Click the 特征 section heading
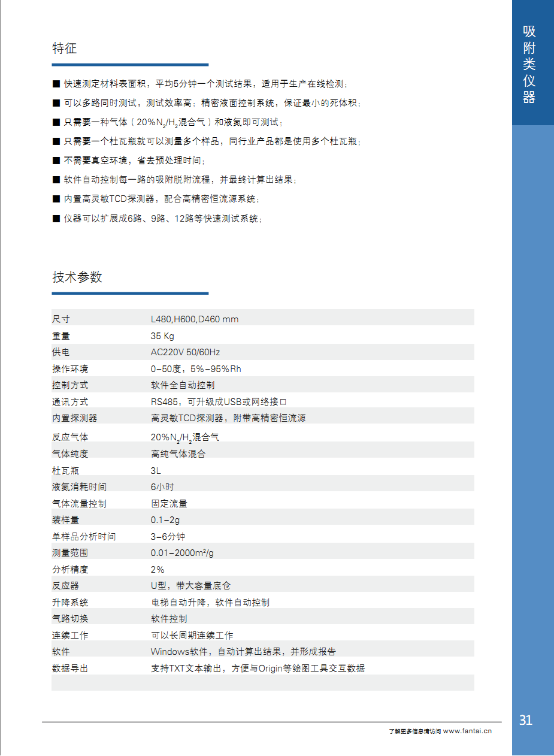 [x=65, y=49]
